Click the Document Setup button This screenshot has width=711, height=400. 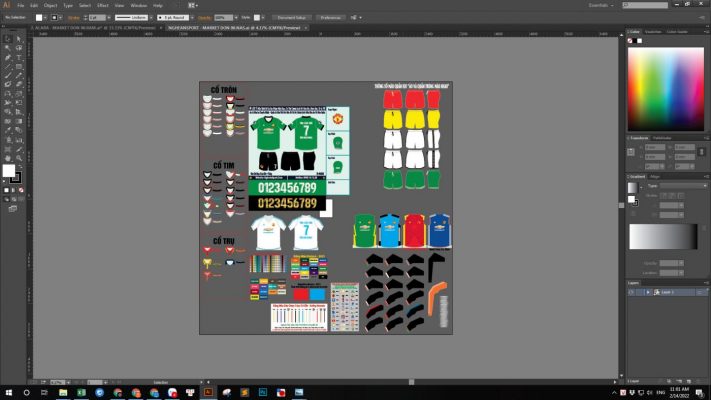(291, 17)
